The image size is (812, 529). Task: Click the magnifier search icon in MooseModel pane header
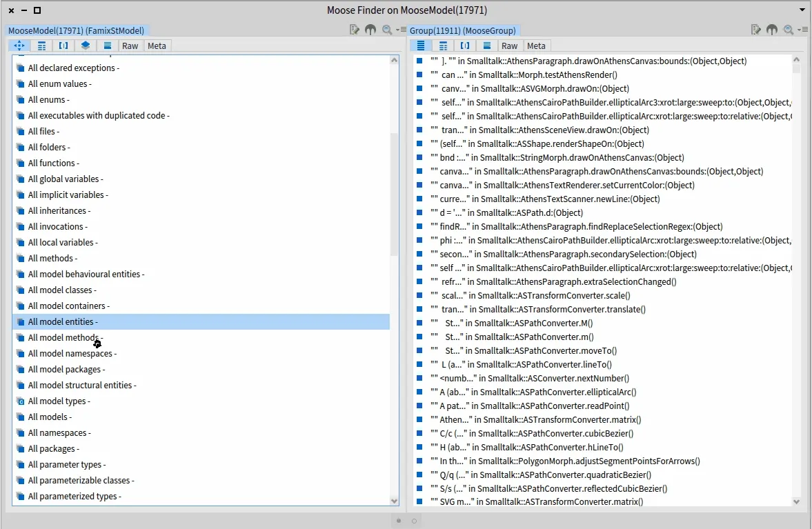(387, 30)
